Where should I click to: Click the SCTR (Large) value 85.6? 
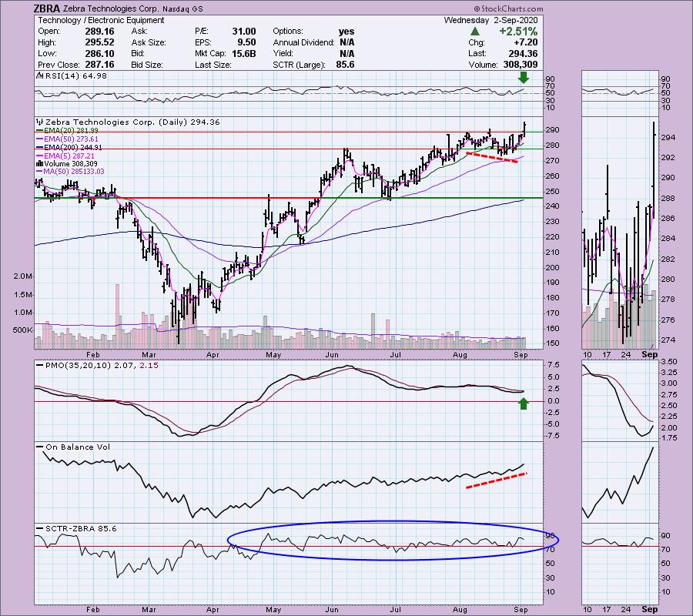coord(345,65)
